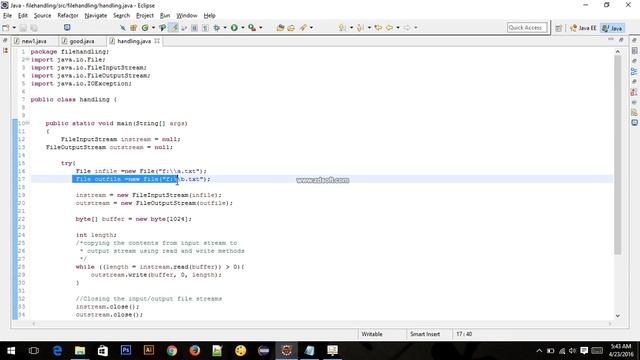Open the File menu
The height and width of the screenshot is (360, 640).
tap(7, 16)
